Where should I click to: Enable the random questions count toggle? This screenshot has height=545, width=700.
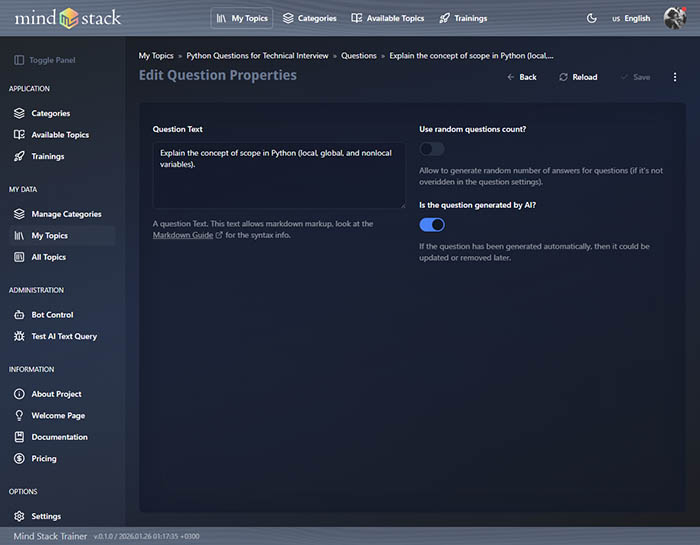click(x=432, y=149)
